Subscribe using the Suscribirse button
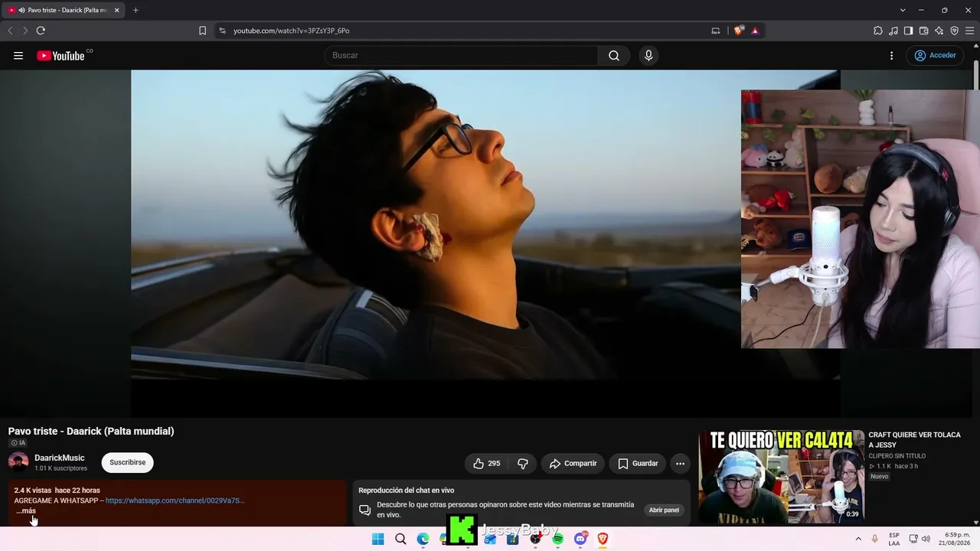Viewport: 980px width, 551px height. (x=127, y=462)
